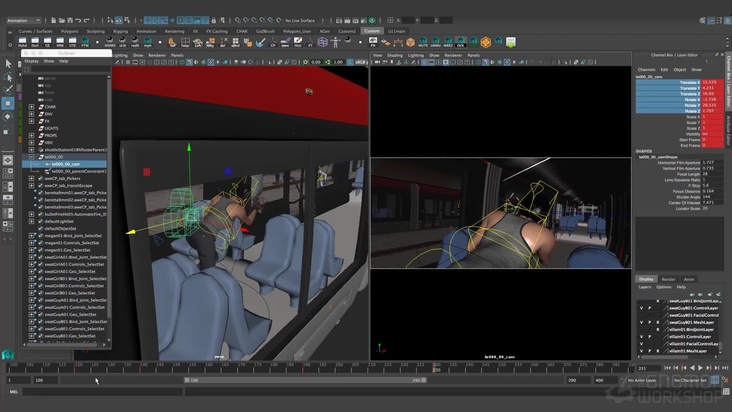Open the Animation menu set dropdown
This screenshot has width=732, height=412.
pyautogui.click(x=22, y=20)
